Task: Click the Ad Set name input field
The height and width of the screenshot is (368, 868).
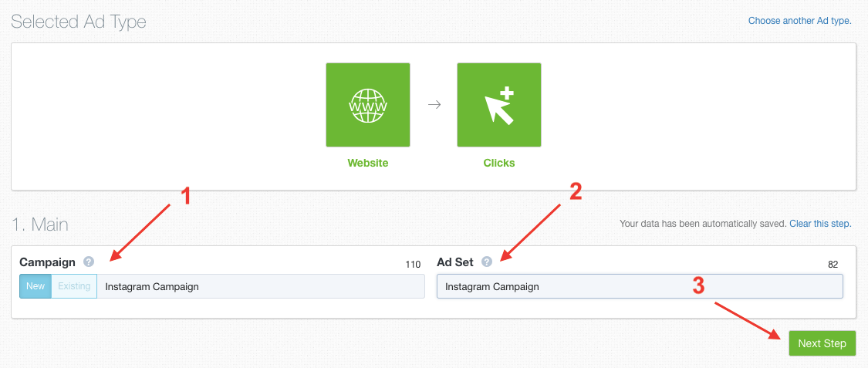Action: click(640, 286)
